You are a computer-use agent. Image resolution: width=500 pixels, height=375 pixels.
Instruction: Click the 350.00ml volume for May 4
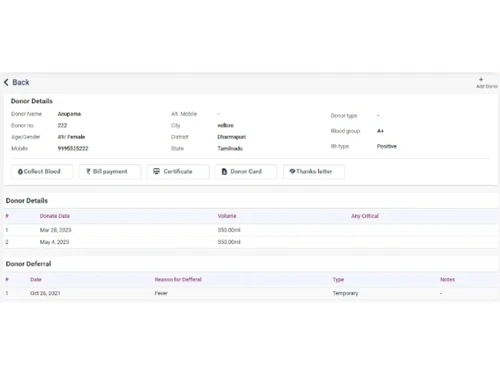pos(229,242)
